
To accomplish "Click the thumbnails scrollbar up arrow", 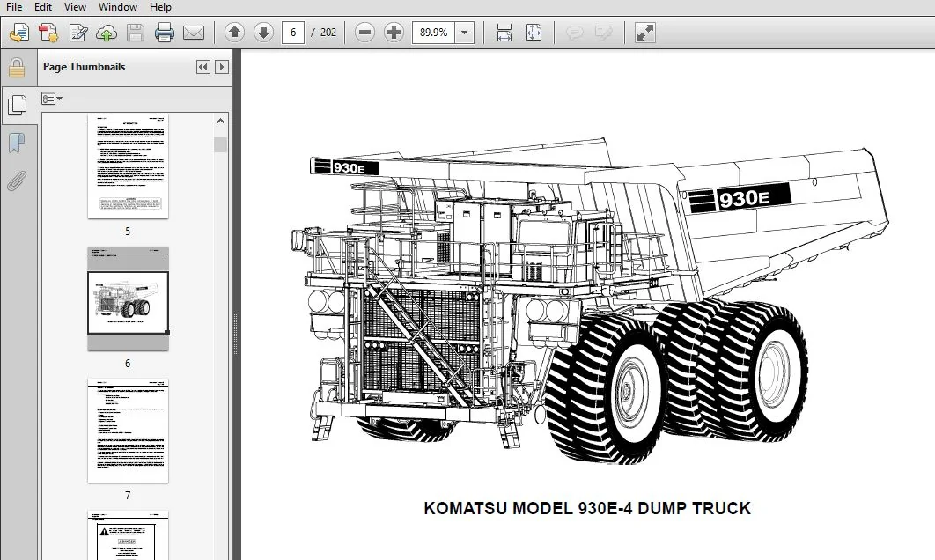I will coord(221,121).
